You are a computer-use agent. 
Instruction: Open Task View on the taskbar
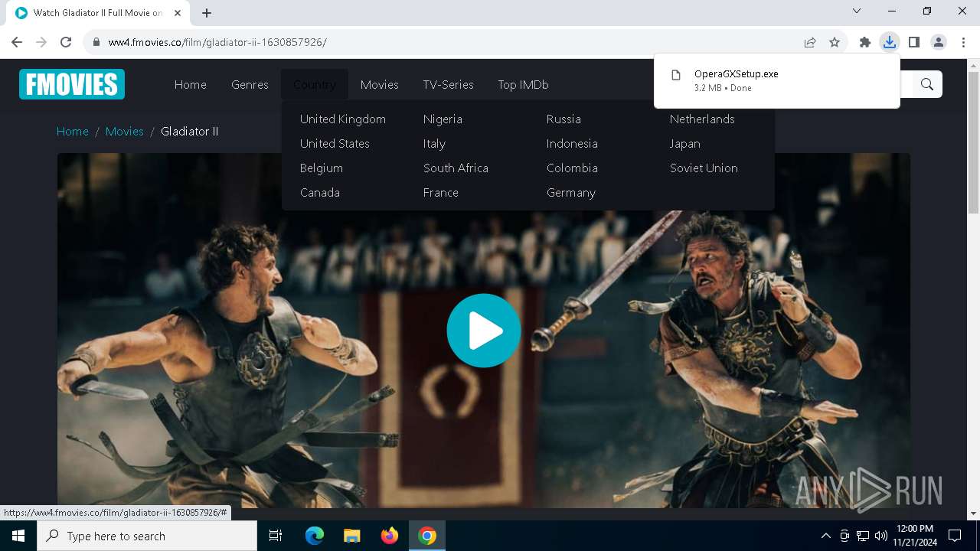(276, 536)
